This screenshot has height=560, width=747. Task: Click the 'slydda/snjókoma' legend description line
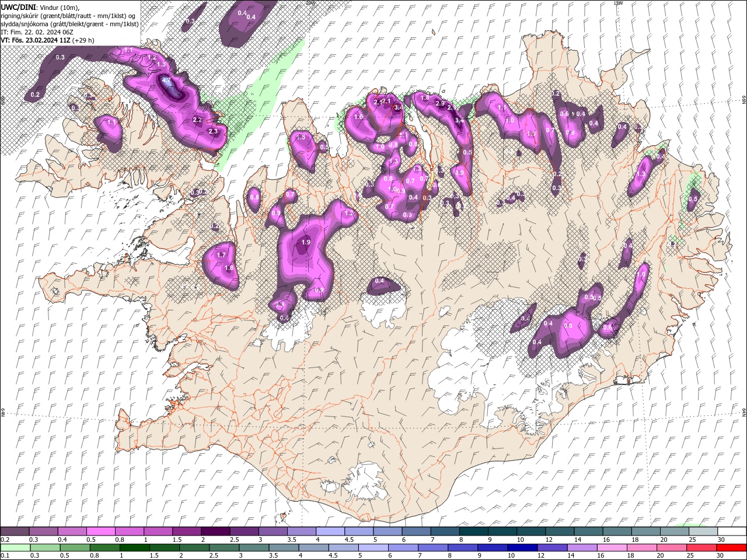tap(69, 24)
